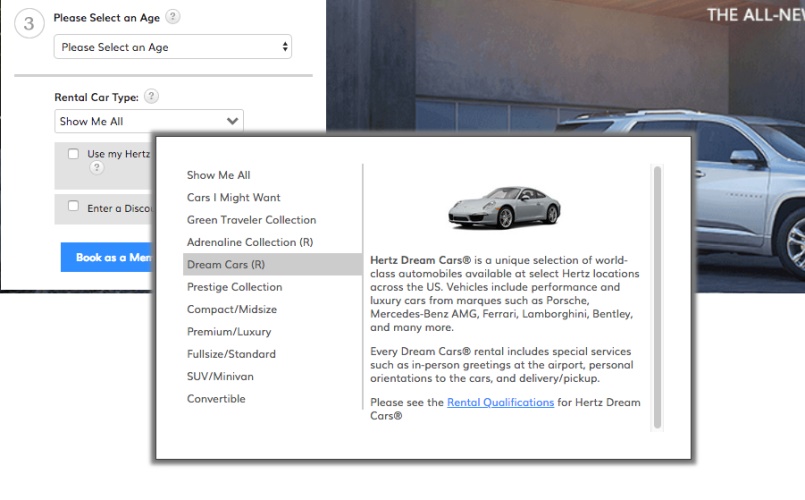Viewport: 805px width, 500px height.
Task: Click help icon next to Please Select an Age
Action: tap(174, 19)
